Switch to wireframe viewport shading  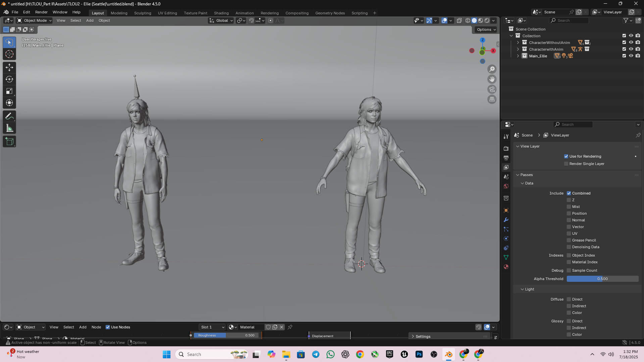pyautogui.click(x=468, y=20)
